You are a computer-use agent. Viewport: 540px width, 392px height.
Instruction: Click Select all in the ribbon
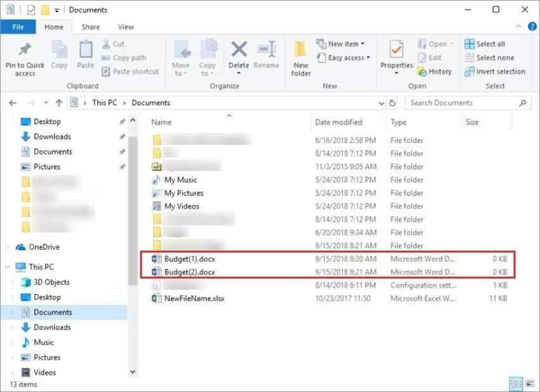coord(485,44)
